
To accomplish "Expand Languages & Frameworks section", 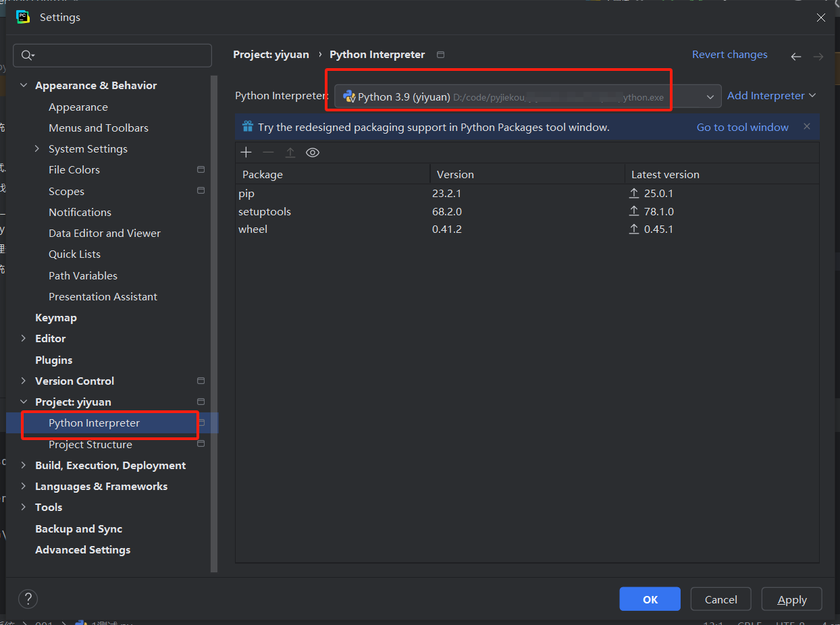I will (x=24, y=486).
